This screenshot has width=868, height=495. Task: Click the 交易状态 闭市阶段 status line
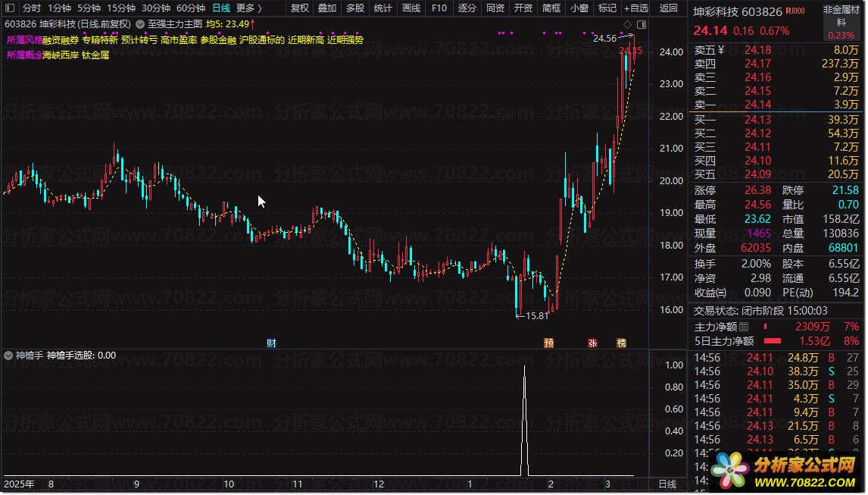[x=760, y=311]
